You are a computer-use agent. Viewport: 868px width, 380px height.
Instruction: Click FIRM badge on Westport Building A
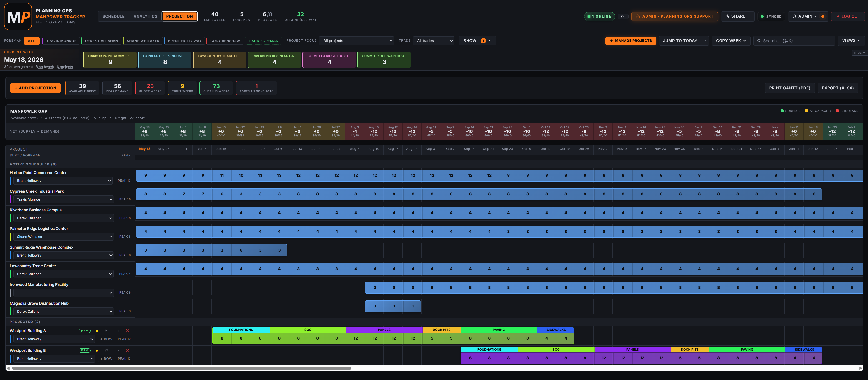85,331
